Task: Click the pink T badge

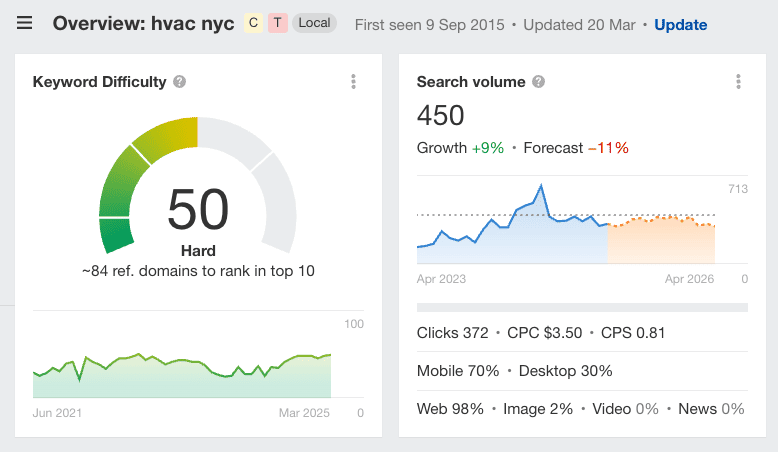Action: (277, 24)
